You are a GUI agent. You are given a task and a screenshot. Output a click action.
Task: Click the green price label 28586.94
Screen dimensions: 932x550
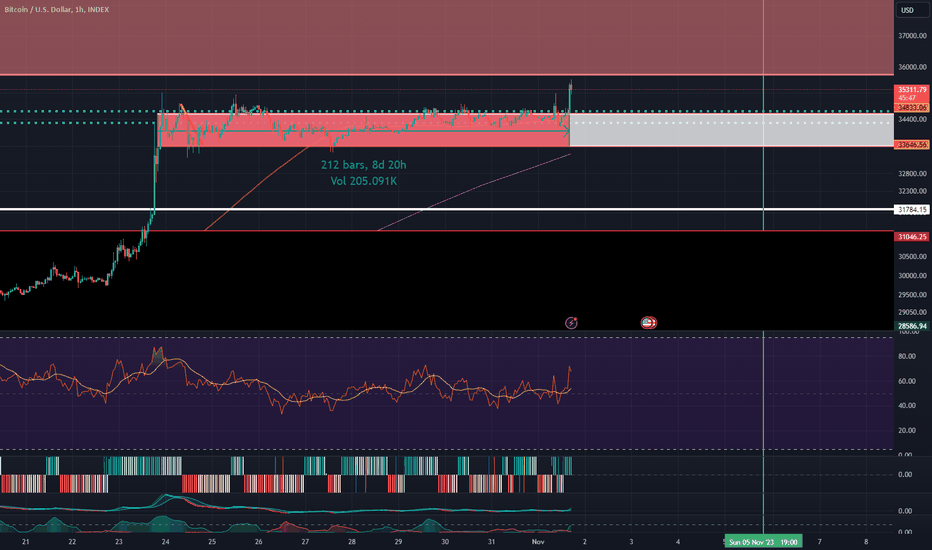click(912, 326)
